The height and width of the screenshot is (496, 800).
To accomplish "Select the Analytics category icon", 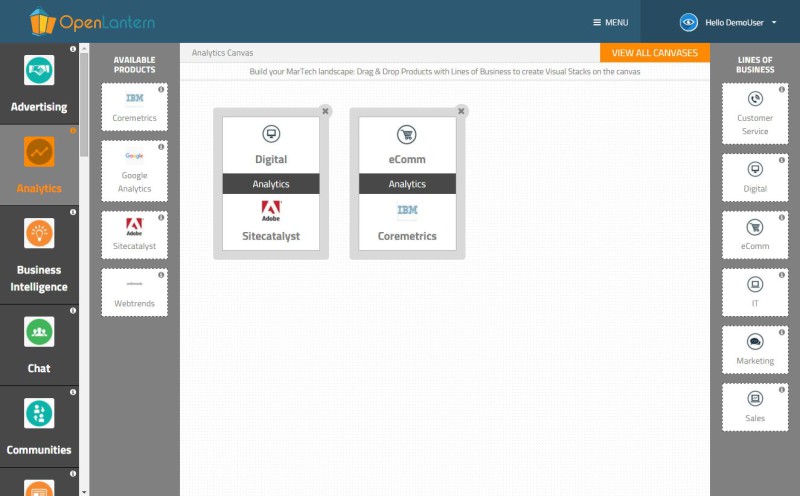I will (x=39, y=152).
